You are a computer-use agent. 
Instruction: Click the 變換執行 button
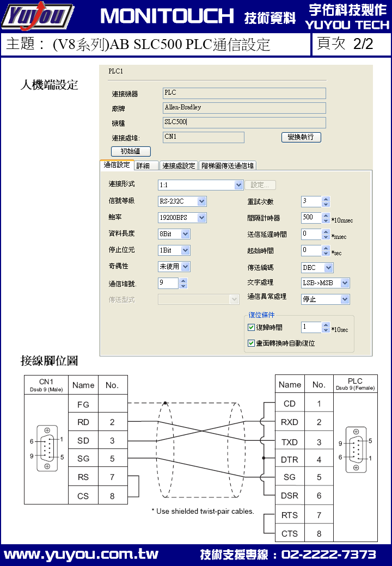(301, 137)
